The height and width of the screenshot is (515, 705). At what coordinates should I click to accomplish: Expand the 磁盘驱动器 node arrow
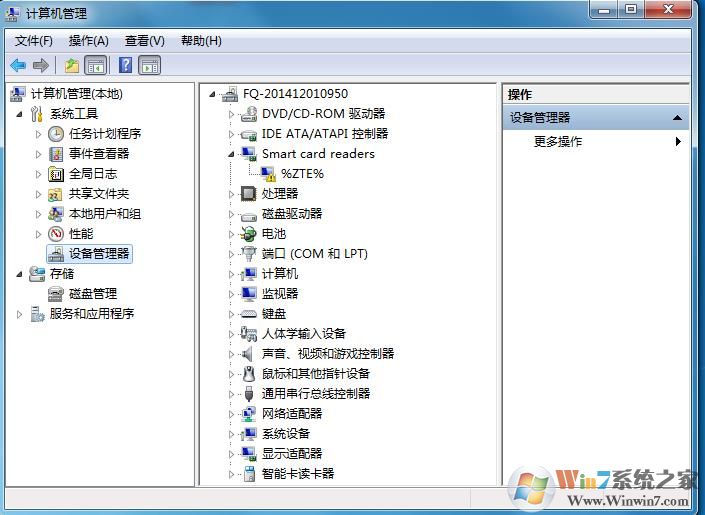pos(231,214)
